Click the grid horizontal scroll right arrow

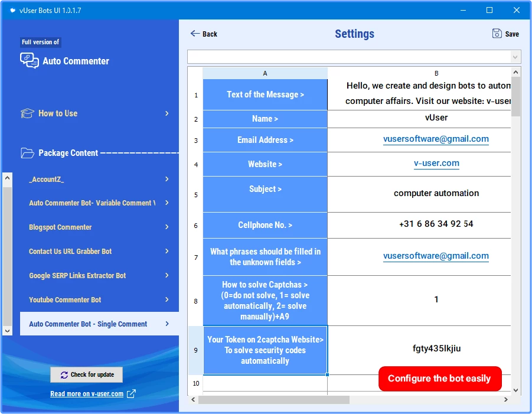(x=506, y=399)
